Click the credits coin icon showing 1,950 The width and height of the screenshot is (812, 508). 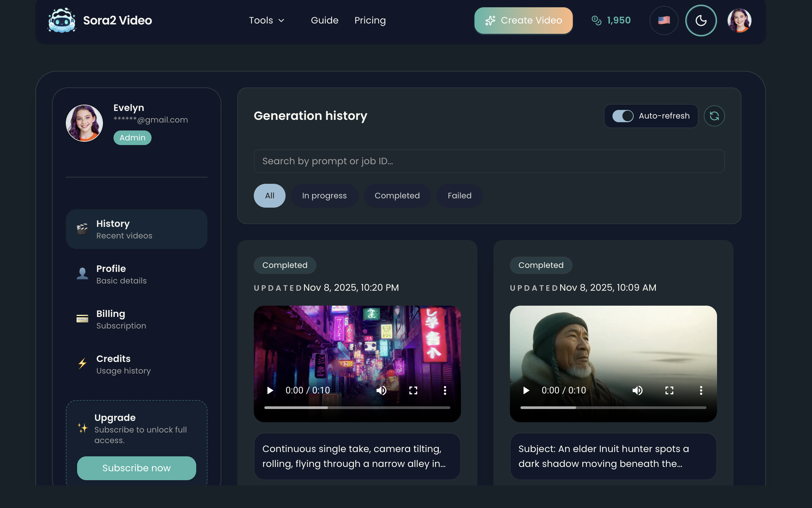click(596, 21)
